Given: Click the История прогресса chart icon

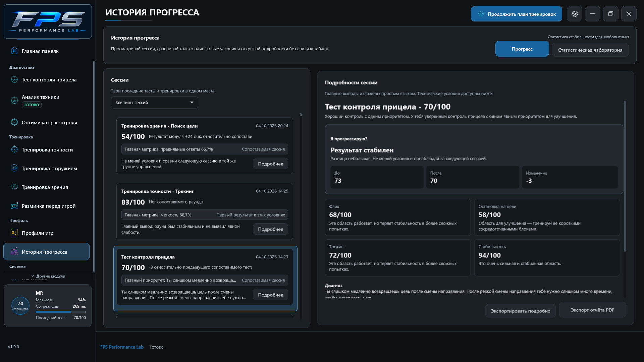Looking at the screenshot, I should [14, 251].
